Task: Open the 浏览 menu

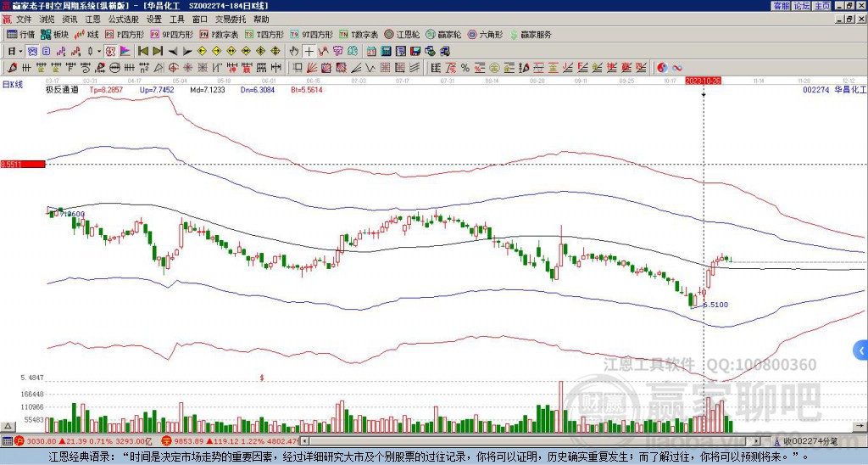Action: tap(47, 20)
